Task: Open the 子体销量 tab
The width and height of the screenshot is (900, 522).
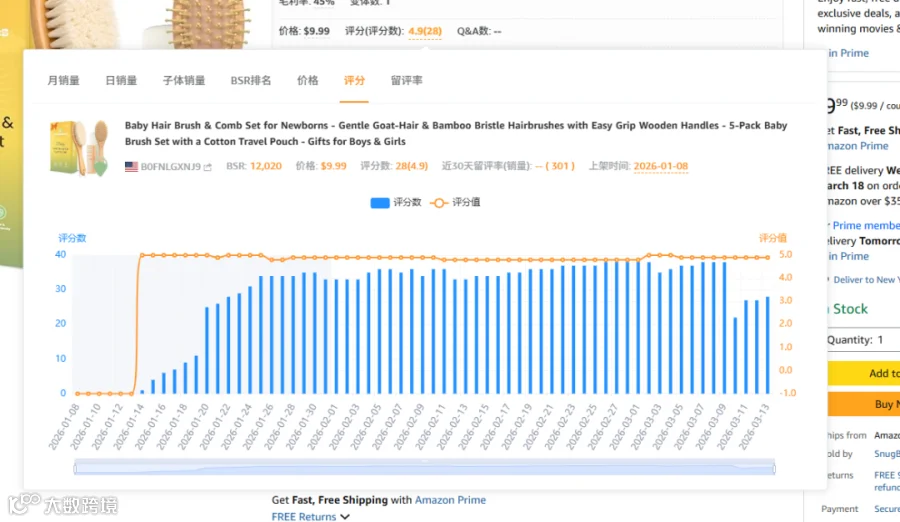Action: pos(184,80)
